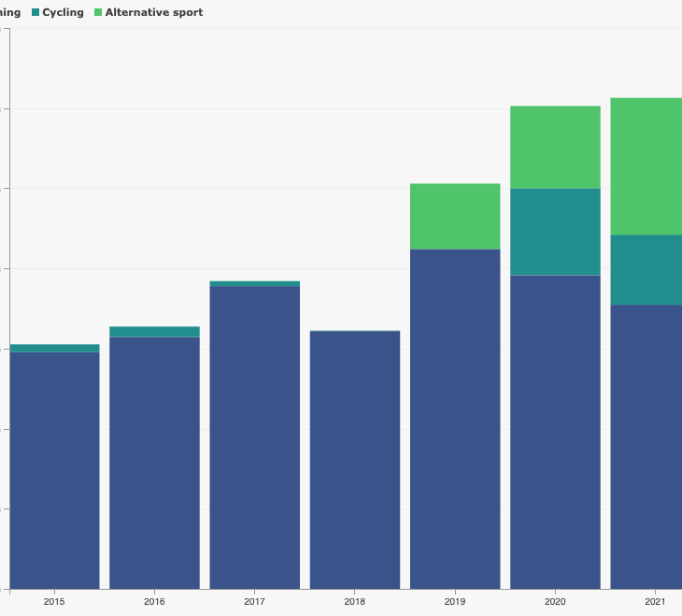This screenshot has height=616, width=682.
Task: Select the dark blue 2017 bar segment
Action: point(254,437)
